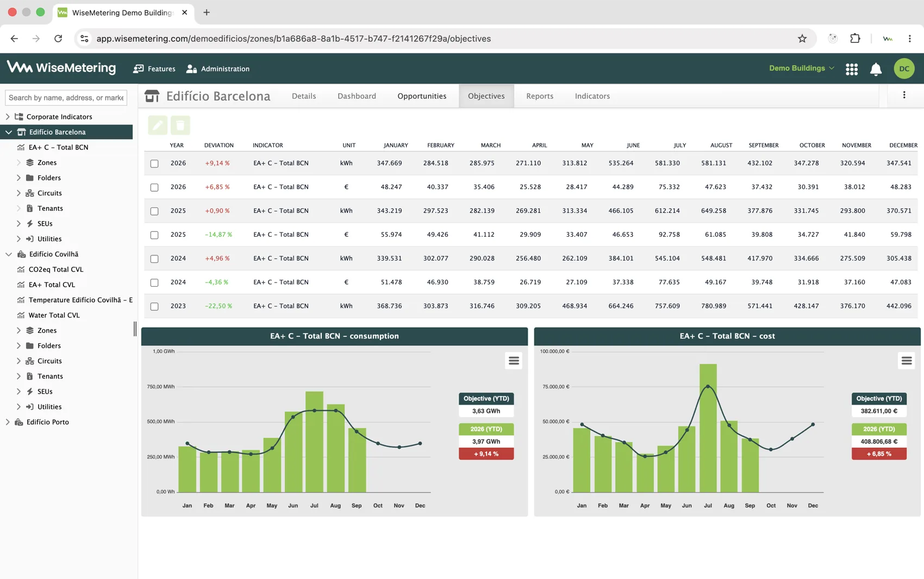Collapse the Edifício Barcelona tree node
The height and width of the screenshot is (579, 924).
tap(9, 132)
